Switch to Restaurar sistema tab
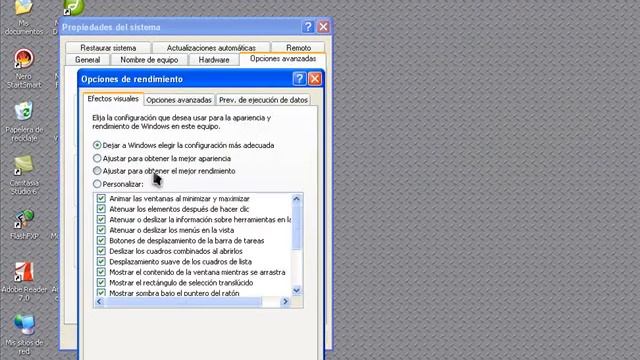This screenshot has height=360, width=640. tap(108, 48)
